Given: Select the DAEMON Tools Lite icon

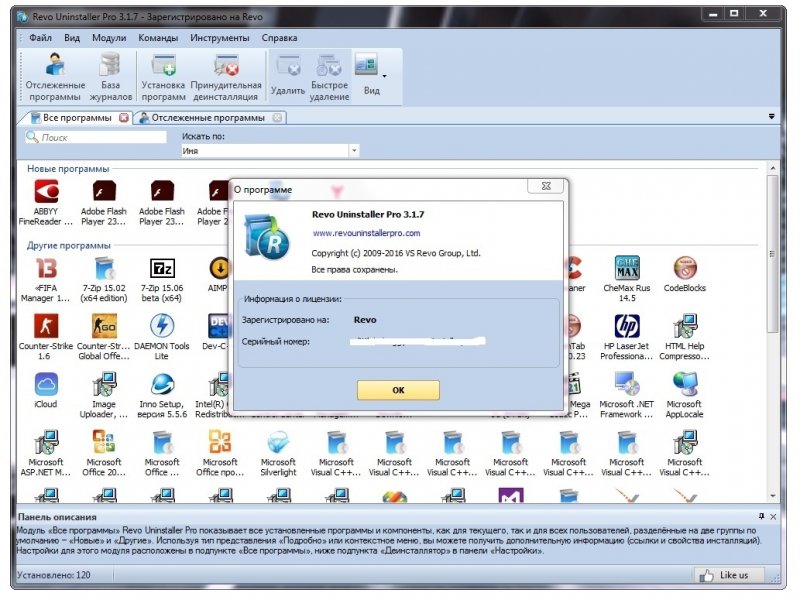Looking at the screenshot, I should [x=162, y=337].
